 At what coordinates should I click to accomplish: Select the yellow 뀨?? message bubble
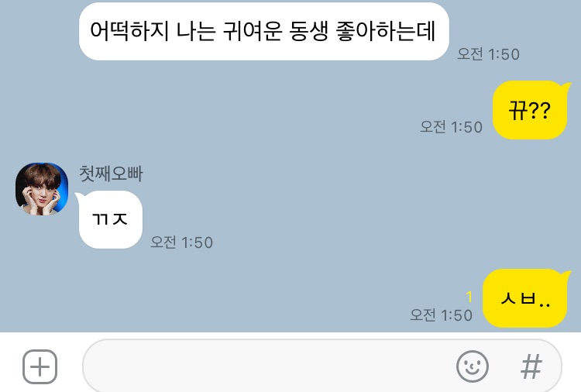pyautogui.click(x=530, y=110)
